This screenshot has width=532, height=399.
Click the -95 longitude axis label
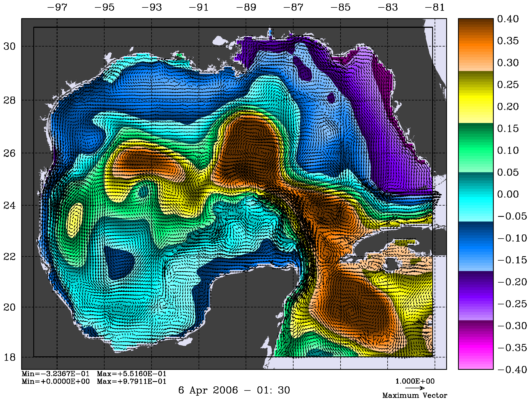click(x=105, y=7)
